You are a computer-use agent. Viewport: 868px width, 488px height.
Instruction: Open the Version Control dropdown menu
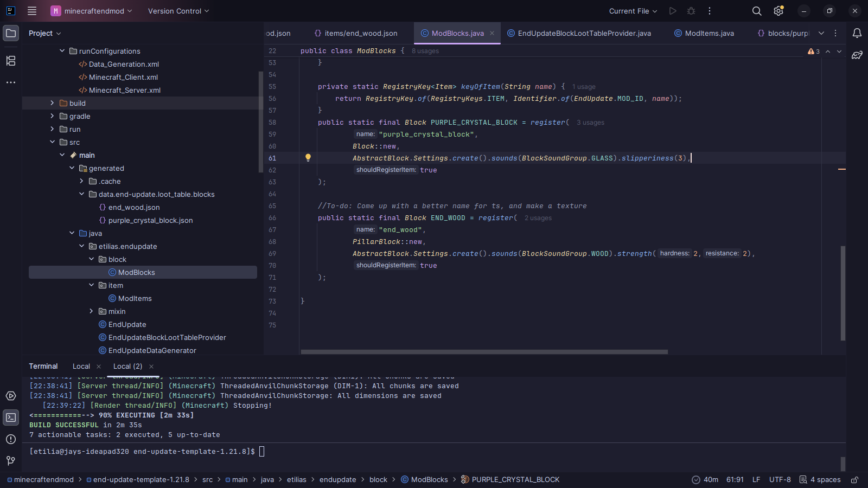178,11
